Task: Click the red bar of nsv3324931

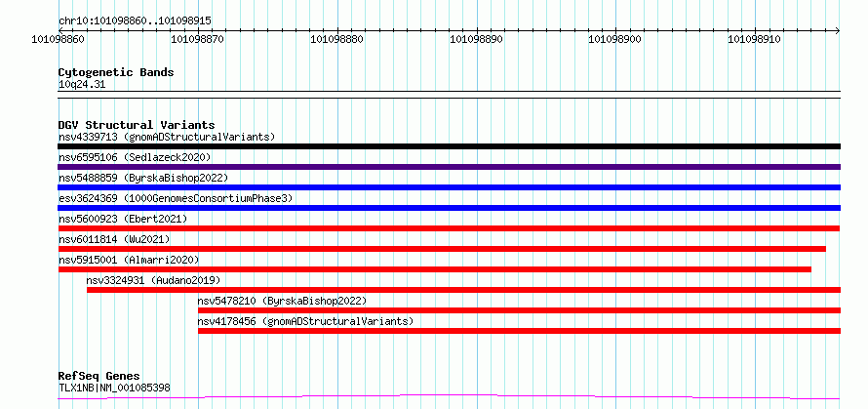Action: coord(464,290)
